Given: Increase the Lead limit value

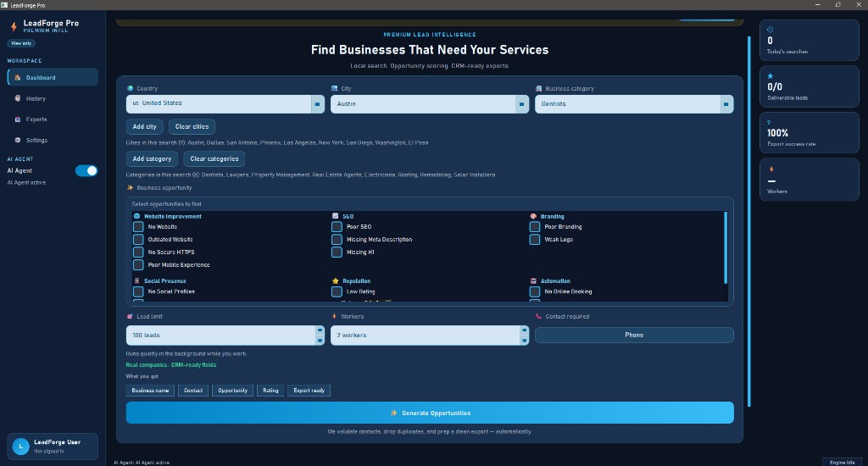Looking at the screenshot, I should click(x=320, y=330).
